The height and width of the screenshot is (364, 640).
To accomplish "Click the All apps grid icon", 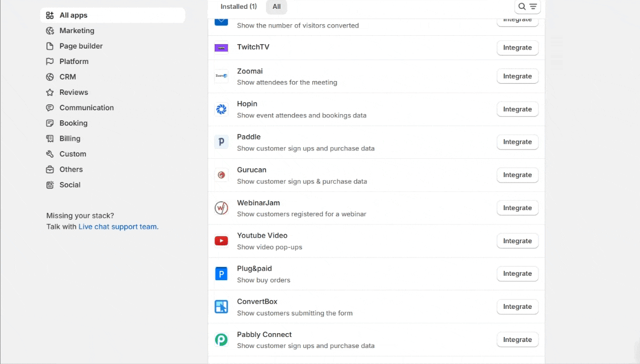I will (50, 15).
